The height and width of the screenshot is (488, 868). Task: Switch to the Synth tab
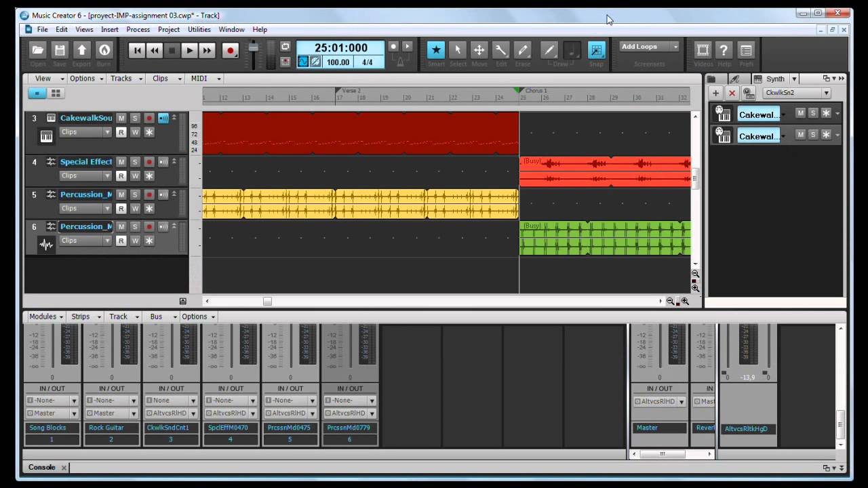point(775,79)
